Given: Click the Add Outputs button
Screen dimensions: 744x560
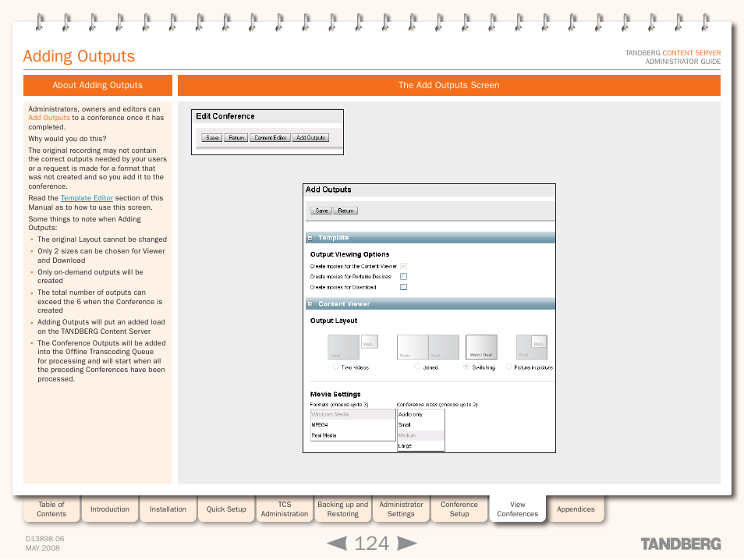Looking at the screenshot, I should pyautogui.click(x=311, y=137).
